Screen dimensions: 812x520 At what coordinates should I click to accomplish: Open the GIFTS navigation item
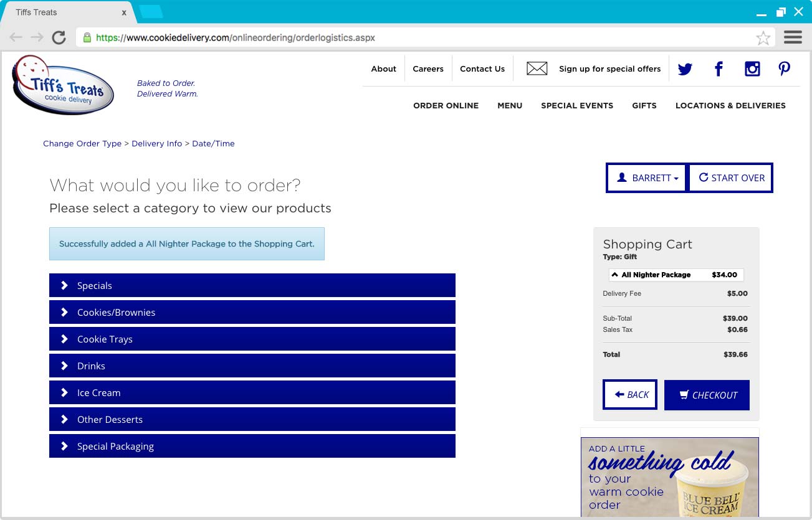click(x=644, y=106)
